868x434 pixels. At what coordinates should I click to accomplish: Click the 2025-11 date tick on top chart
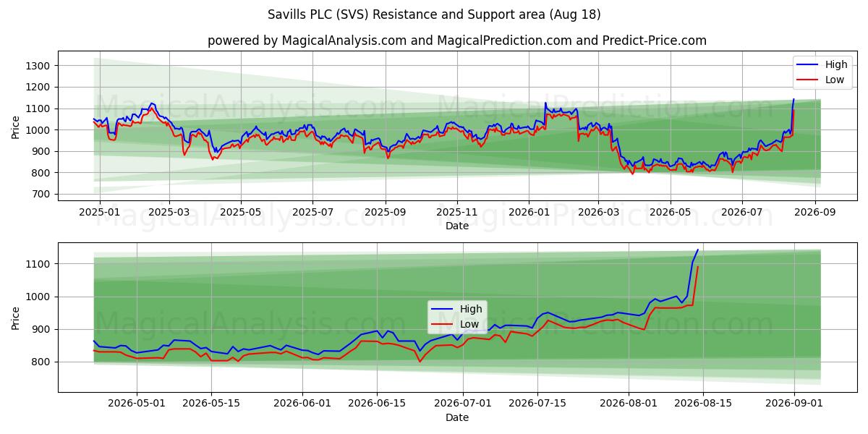tap(457, 213)
